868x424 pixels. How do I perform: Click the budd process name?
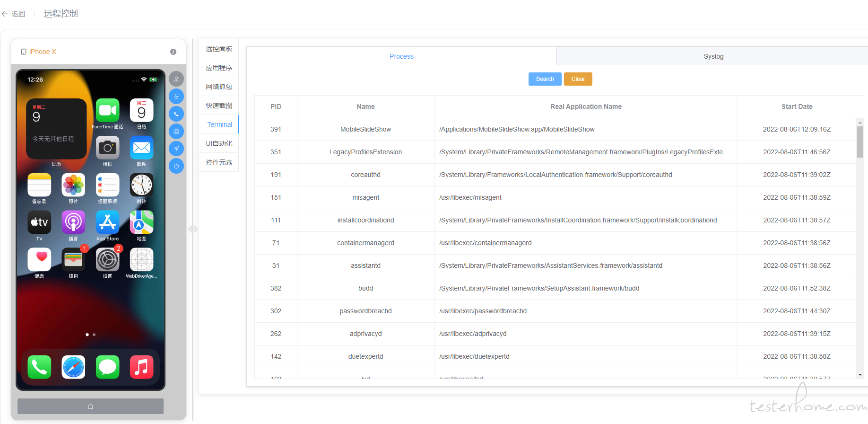365,288
